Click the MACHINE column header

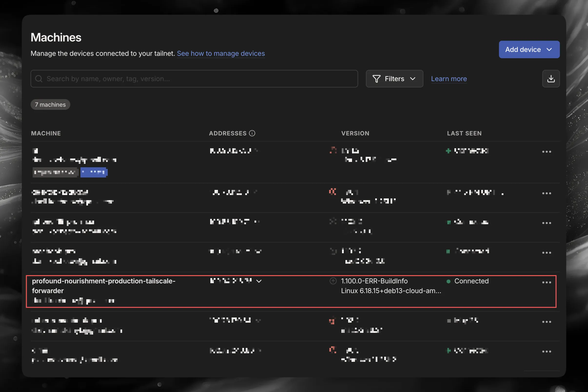pyautogui.click(x=46, y=133)
